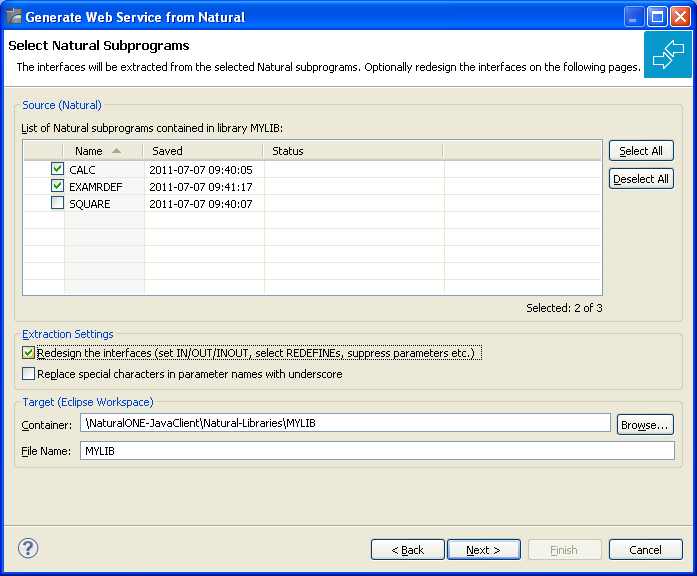Image resolution: width=697 pixels, height=576 pixels.
Task: Uncheck the EXAMRDEF subprogram checkbox
Action: pos(57,185)
